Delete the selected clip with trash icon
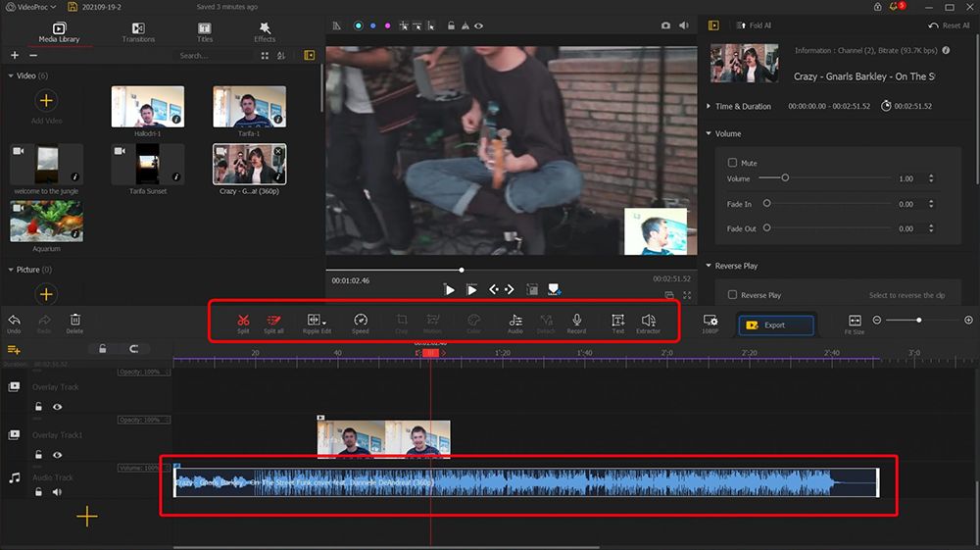The height and width of the screenshot is (550, 980). pos(74,324)
